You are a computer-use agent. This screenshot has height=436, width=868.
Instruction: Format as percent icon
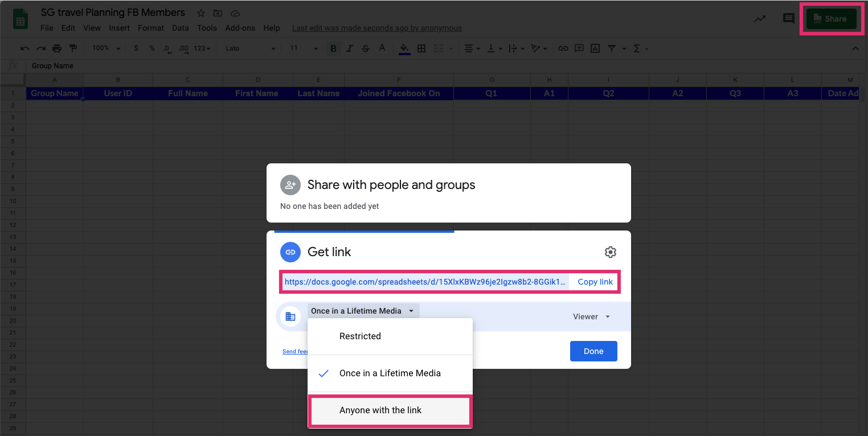[152, 48]
